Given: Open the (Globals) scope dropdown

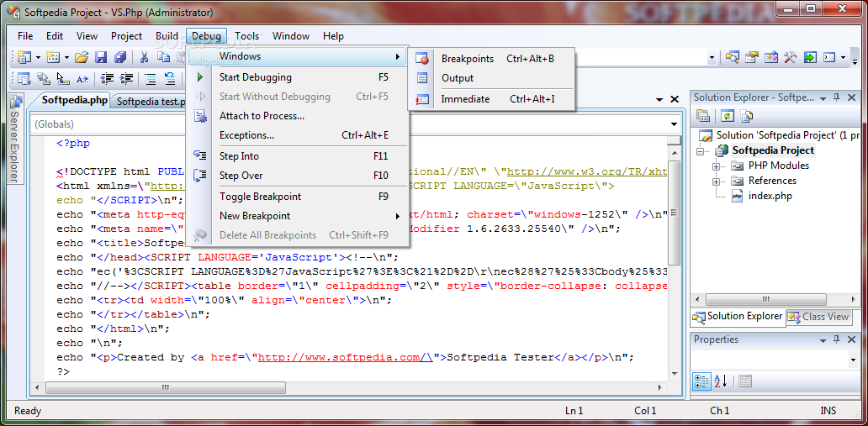Looking at the screenshot, I should pyautogui.click(x=675, y=124).
